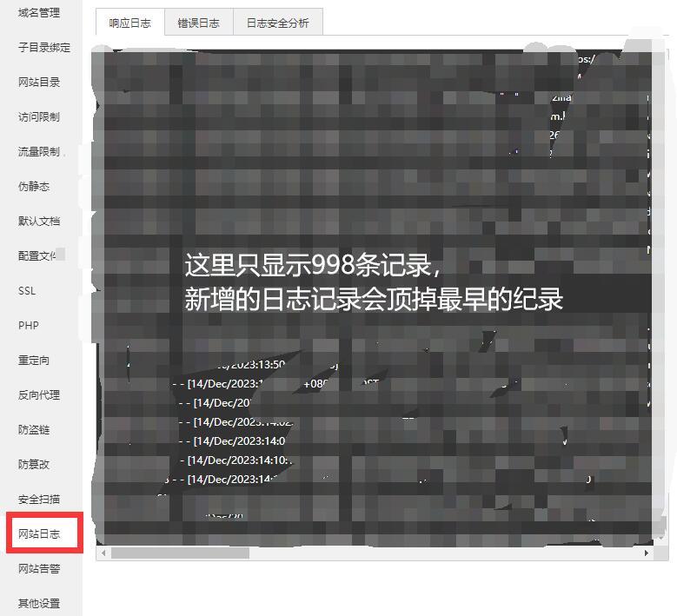This screenshot has width=677, height=616.
Task: Click the horizontal scrollbar thumb
Action: pos(180,553)
